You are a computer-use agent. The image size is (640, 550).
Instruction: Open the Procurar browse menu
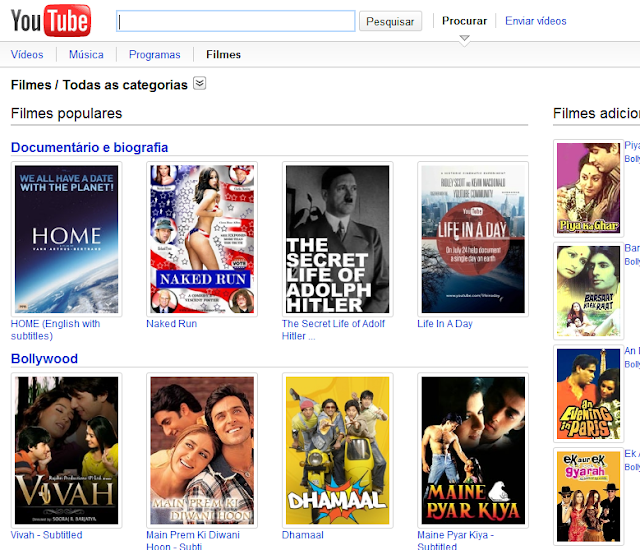tap(464, 21)
